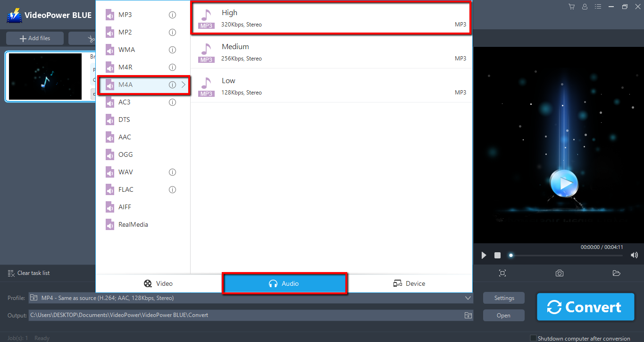Select AC3 audio format
Screen dimensions: 644x342
click(143, 102)
